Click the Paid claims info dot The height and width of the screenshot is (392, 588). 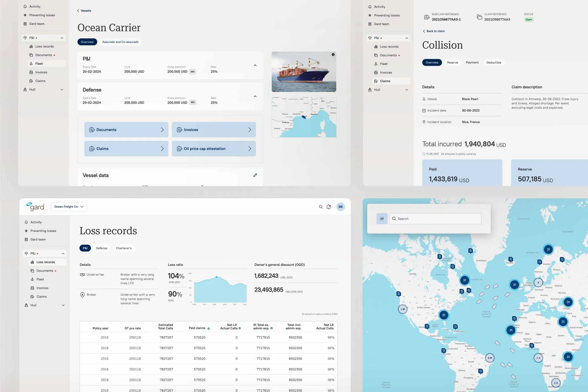tap(209, 329)
